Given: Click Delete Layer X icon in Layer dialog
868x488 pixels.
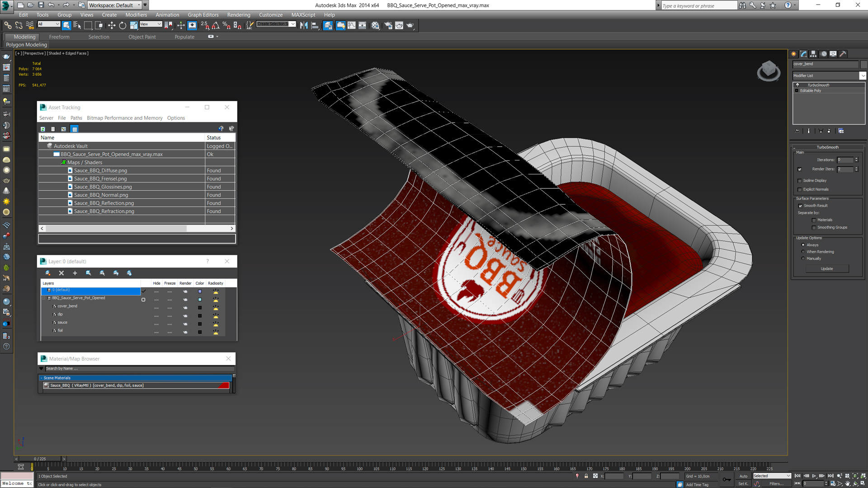Looking at the screenshot, I should (61, 273).
